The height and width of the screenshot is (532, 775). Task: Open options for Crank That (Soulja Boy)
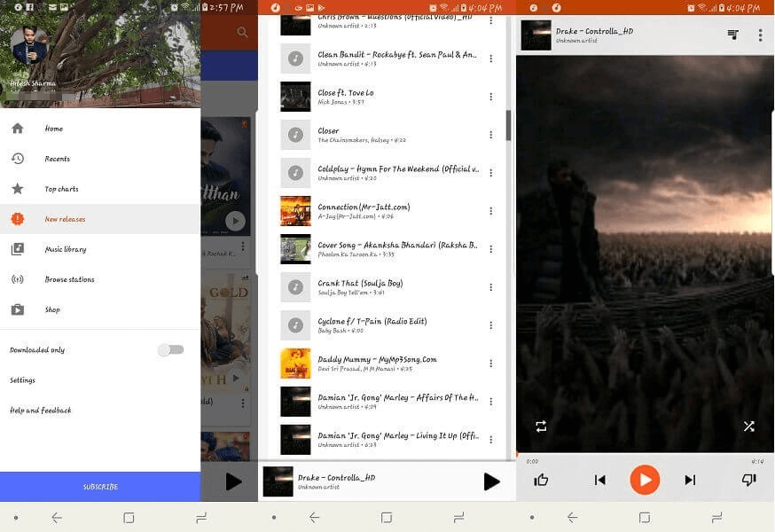coord(490,287)
